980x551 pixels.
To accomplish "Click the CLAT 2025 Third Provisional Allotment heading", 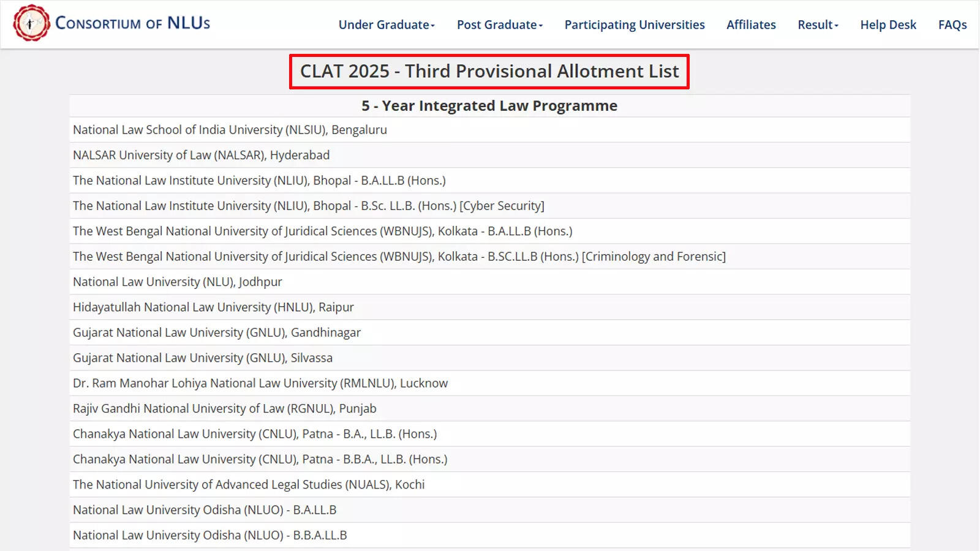I will 489,72.
